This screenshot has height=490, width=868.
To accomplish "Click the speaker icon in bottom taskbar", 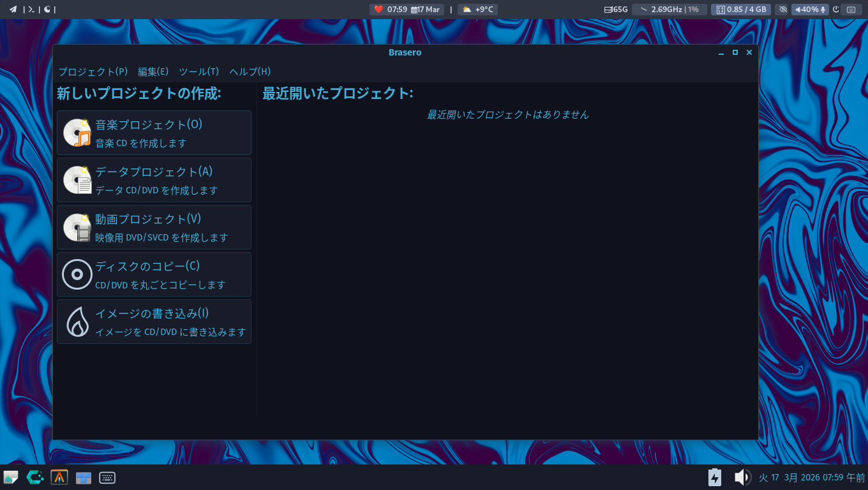I will point(742,477).
